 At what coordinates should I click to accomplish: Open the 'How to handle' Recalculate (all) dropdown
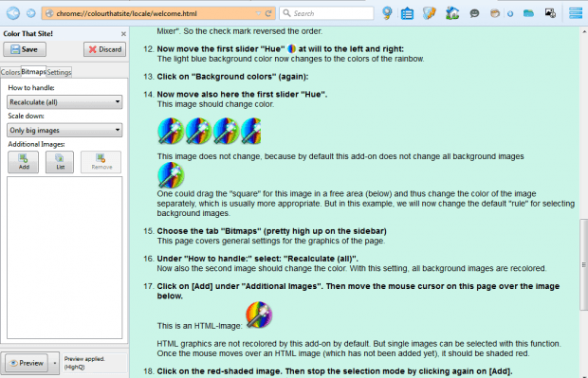click(64, 102)
